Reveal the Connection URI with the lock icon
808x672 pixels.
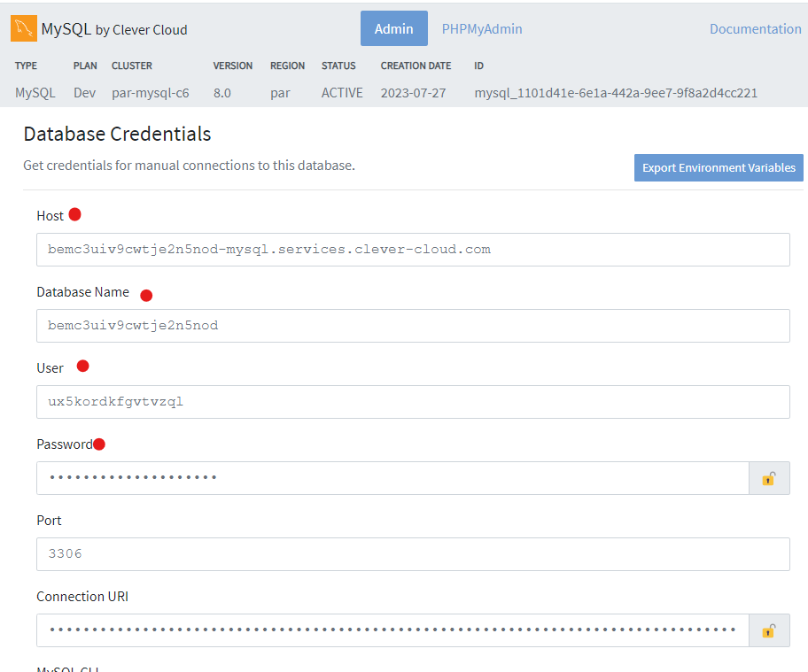click(x=769, y=630)
